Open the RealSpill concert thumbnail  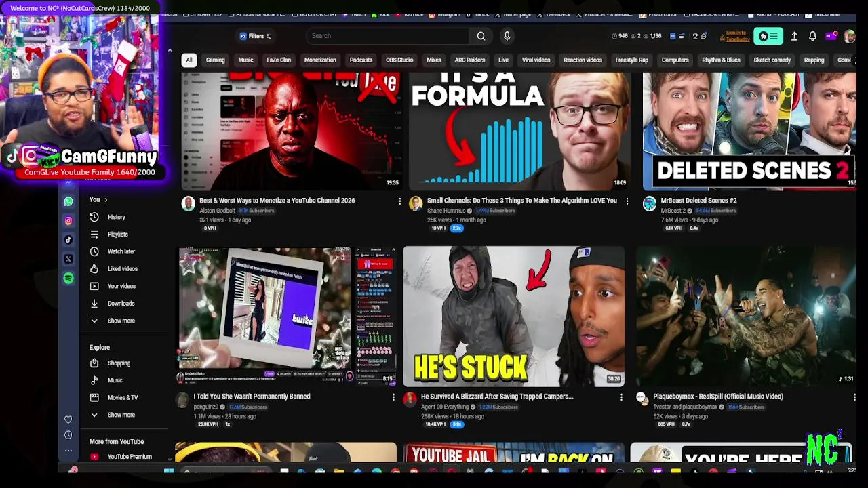746,317
